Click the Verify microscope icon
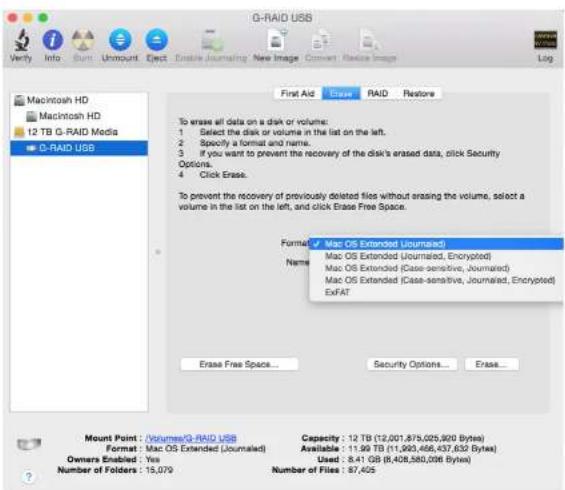This screenshot has height=490, width=565. pos(22,40)
